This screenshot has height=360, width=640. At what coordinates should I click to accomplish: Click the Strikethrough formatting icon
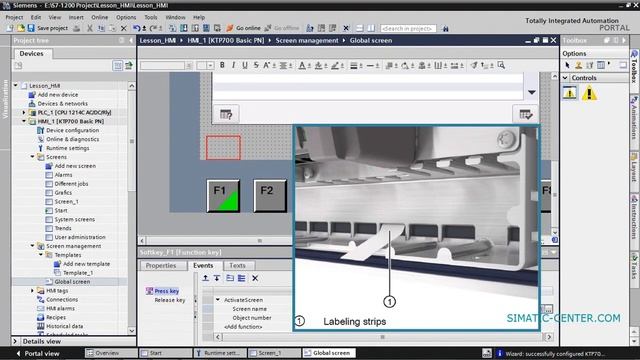(256, 65)
